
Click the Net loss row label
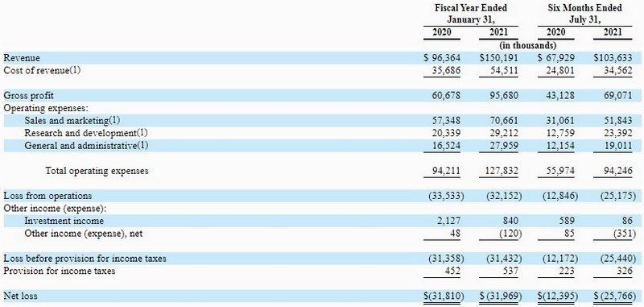(x=20, y=296)
